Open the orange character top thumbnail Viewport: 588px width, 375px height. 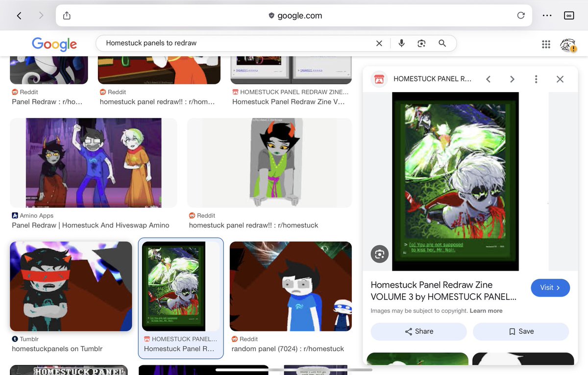[159, 70]
